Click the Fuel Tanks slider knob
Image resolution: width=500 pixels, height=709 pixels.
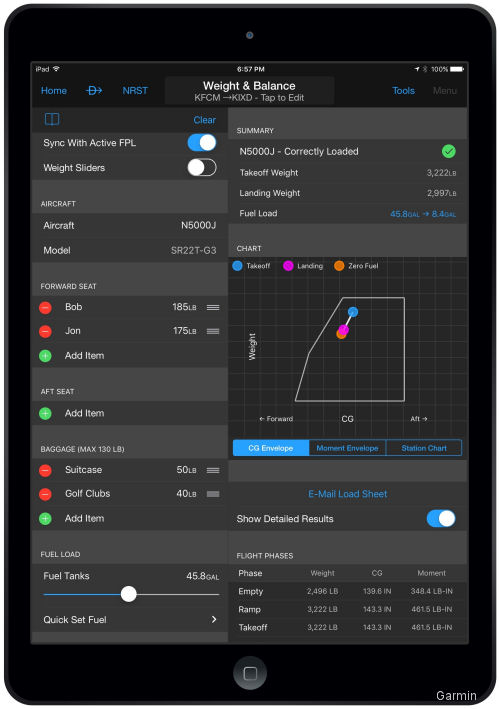coord(129,594)
